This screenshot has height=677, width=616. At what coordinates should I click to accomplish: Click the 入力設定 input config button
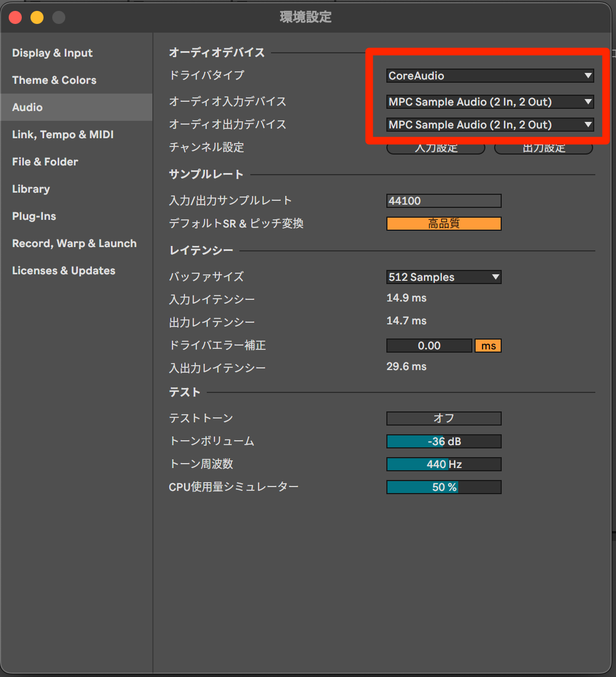click(x=436, y=149)
